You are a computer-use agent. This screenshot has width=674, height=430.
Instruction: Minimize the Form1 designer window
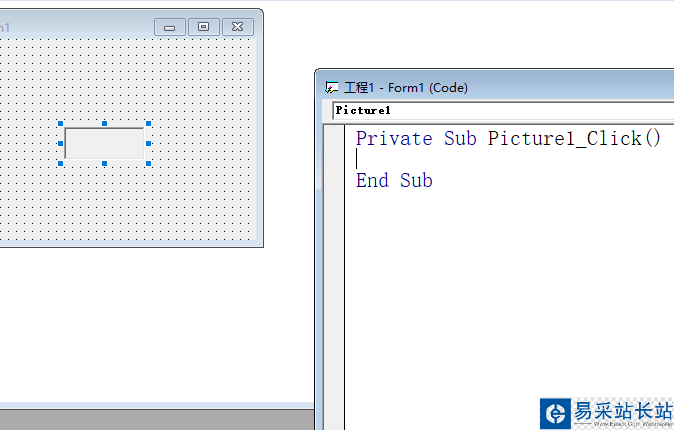pos(169,27)
